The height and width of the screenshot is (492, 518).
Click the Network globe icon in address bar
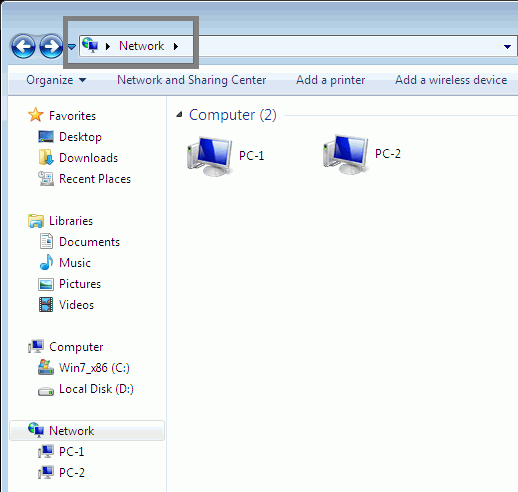(x=90, y=45)
